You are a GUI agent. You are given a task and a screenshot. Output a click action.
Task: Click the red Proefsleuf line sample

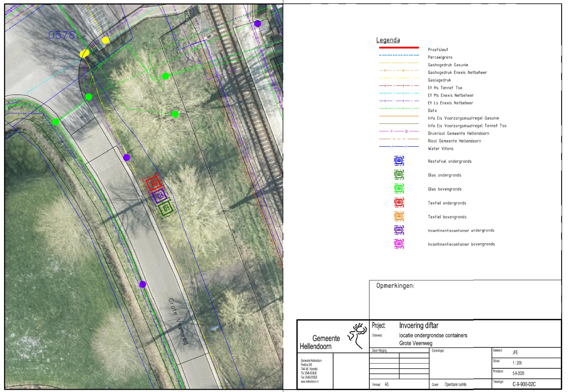[399, 48]
